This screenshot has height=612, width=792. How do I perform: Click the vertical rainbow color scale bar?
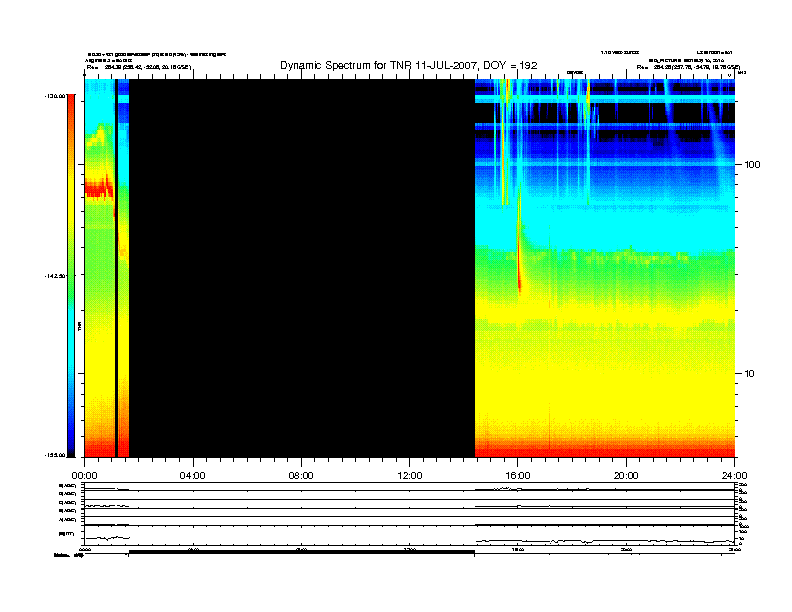coord(71,275)
